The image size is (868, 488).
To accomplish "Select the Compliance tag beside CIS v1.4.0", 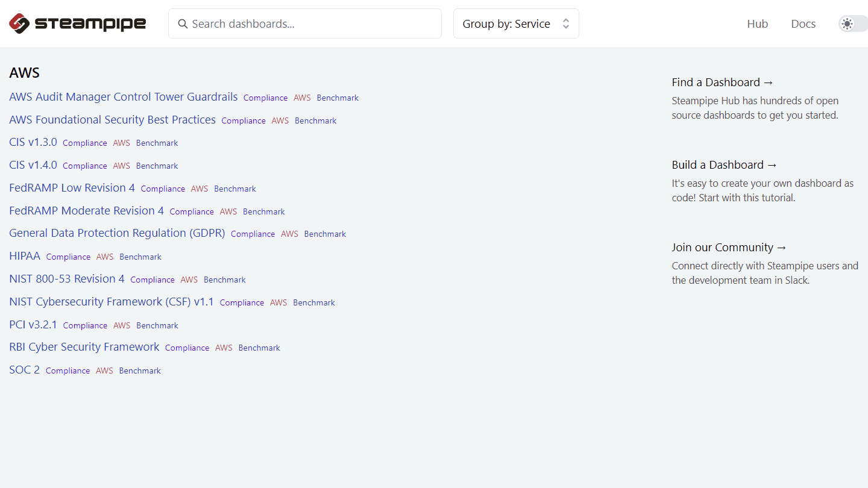I will 85,166.
